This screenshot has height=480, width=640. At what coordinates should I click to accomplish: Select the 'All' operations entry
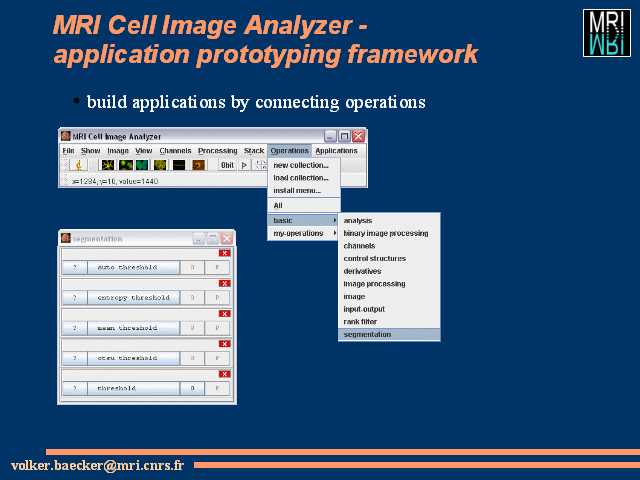tap(304, 205)
